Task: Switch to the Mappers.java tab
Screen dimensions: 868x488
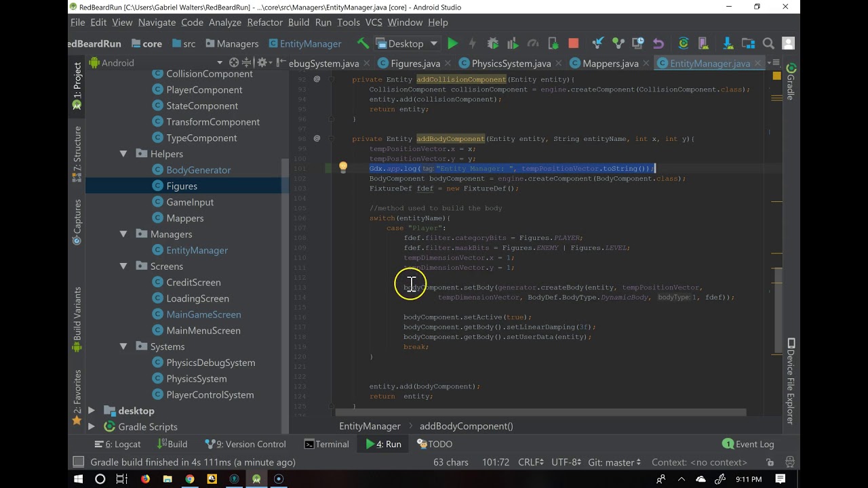Action: click(x=610, y=63)
